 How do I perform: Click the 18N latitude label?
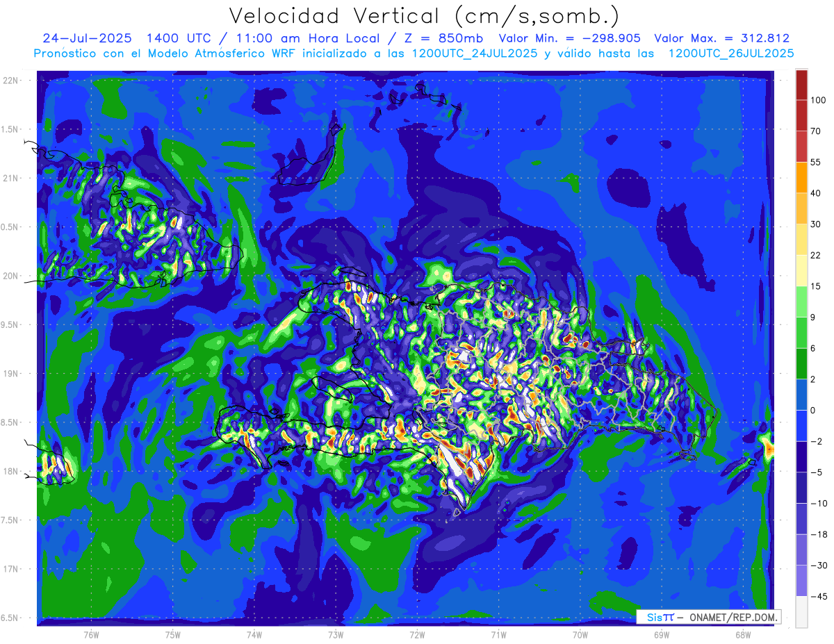click(12, 471)
